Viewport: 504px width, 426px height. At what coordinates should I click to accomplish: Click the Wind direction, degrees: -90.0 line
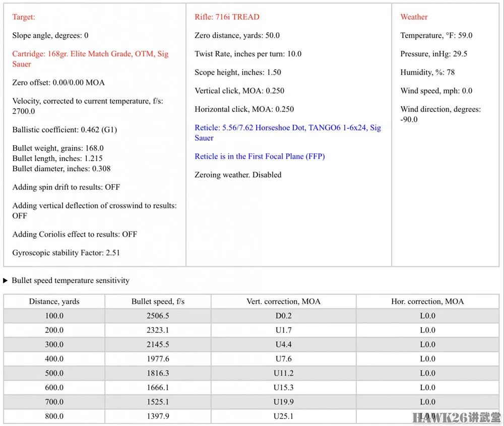[x=440, y=114]
